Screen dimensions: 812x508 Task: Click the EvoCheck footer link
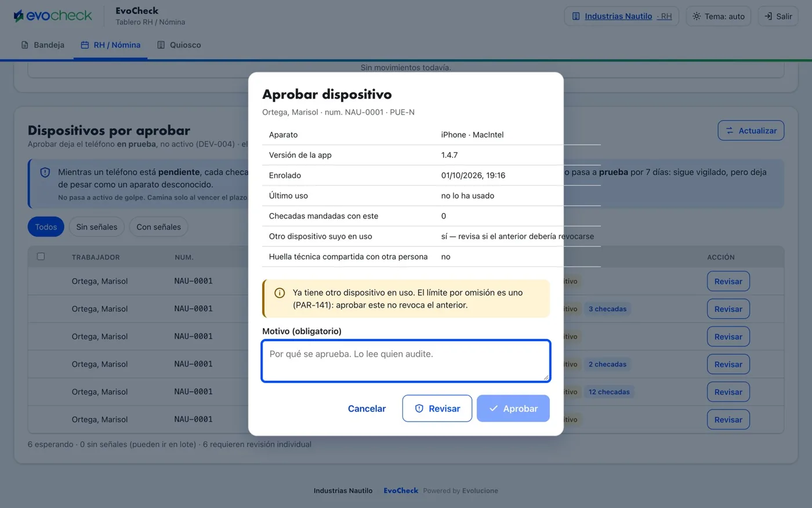401,491
